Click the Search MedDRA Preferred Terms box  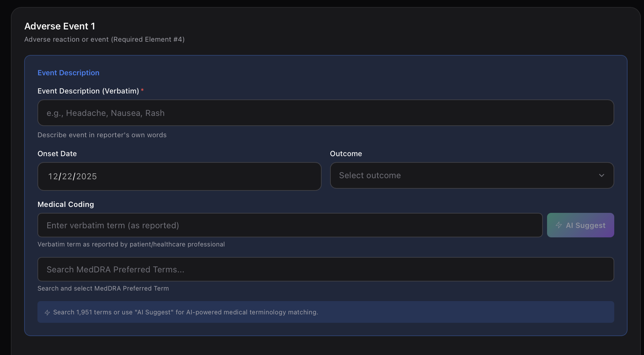tap(325, 270)
